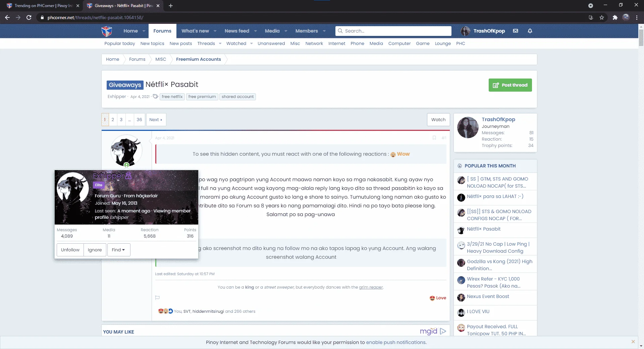644x349 pixels.
Task: Click the install app icon in address bar
Action: 591,17
